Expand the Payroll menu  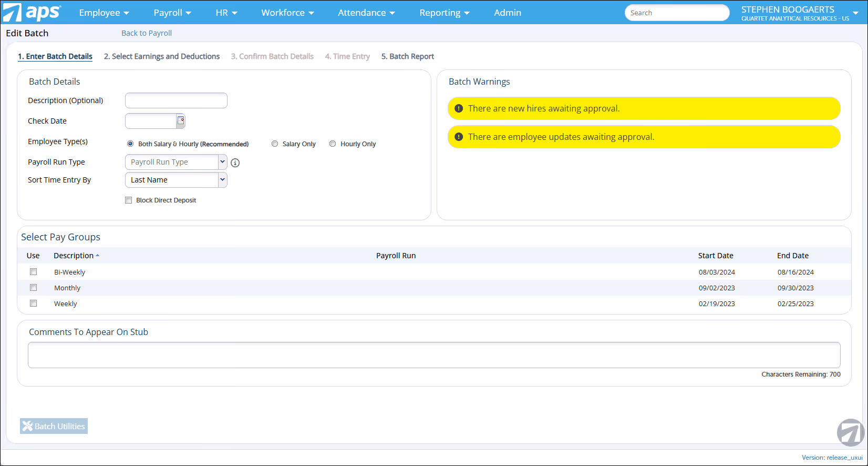pos(172,13)
